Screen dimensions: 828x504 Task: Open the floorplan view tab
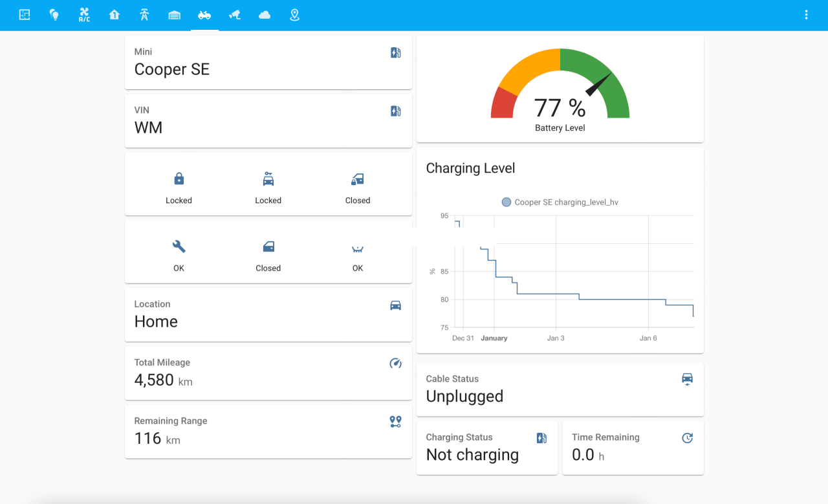(x=25, y=15)
